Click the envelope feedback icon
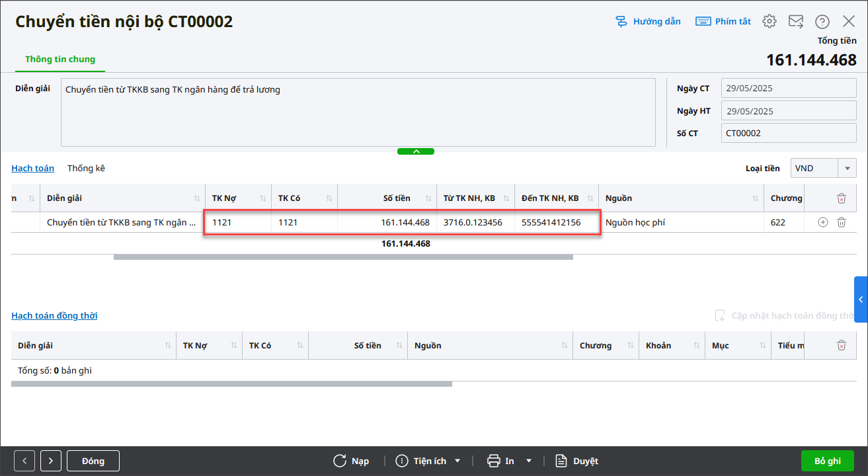This screenshot has width=868, height=476. (x=796, y=21)
